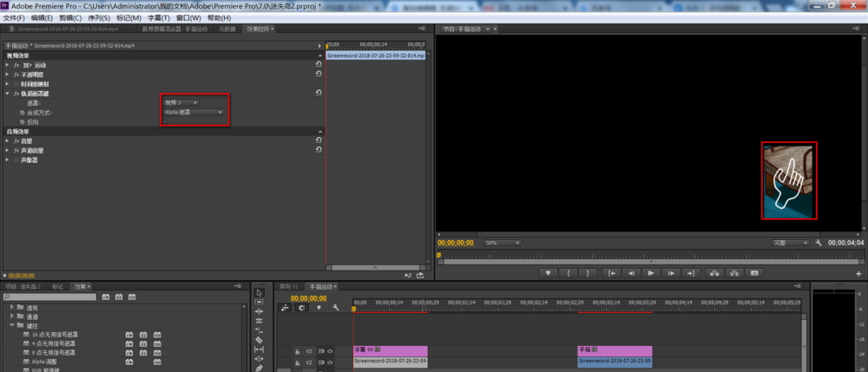This screenshot has width=868, height=372.
Task: Open the 50% zoom level dropdown
Action: (502, 243)
